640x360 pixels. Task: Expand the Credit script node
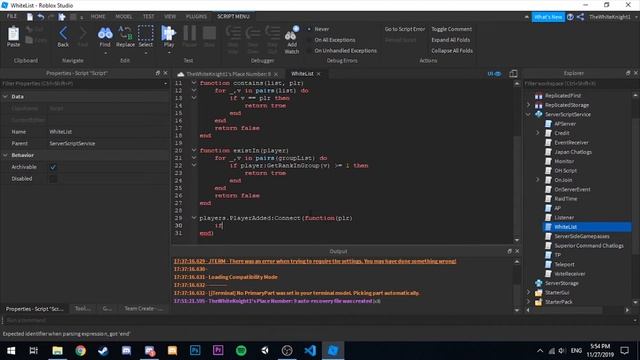pyautogui.click(x=538, y=133)
